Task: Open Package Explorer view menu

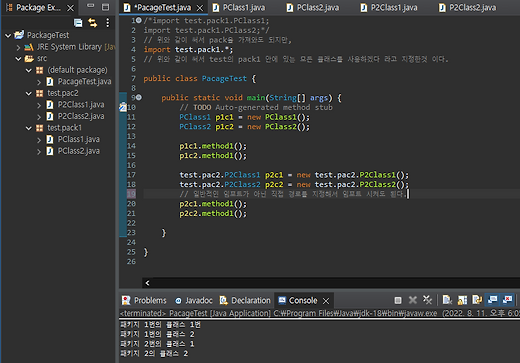Action: pos(107,23)
